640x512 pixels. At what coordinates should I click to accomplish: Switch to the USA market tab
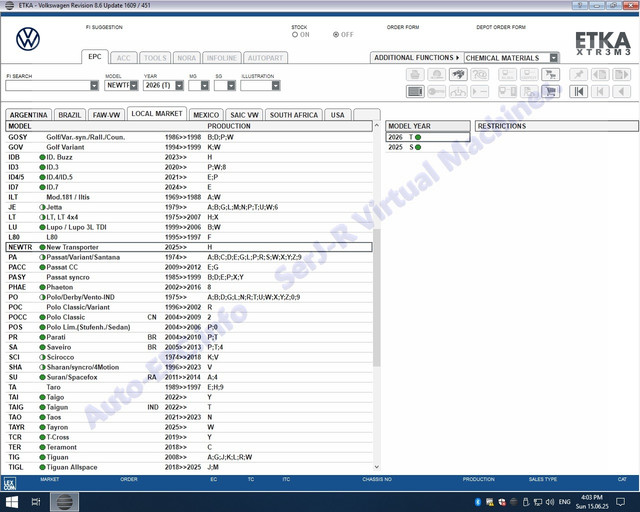pos(338,115)
